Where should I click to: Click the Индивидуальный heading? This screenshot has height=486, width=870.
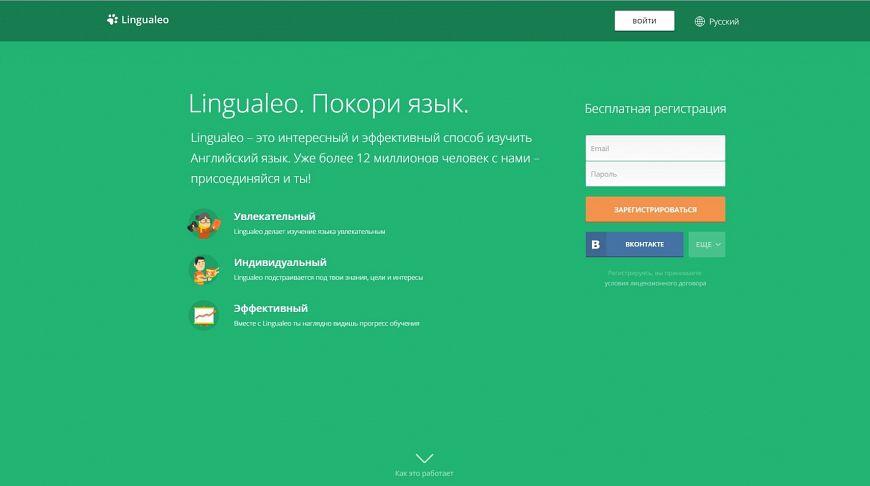[280, 262]
